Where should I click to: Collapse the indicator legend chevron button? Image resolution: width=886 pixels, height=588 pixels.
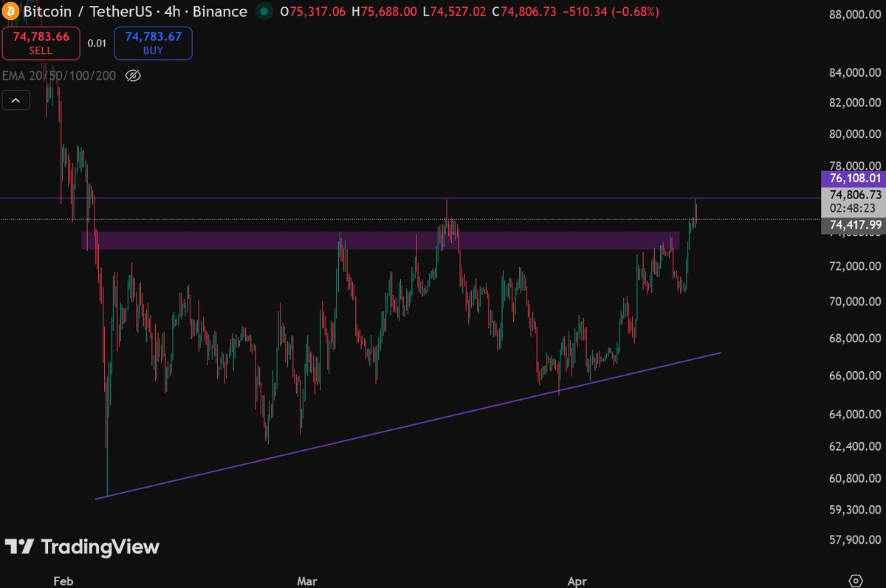tap(16, 100)
